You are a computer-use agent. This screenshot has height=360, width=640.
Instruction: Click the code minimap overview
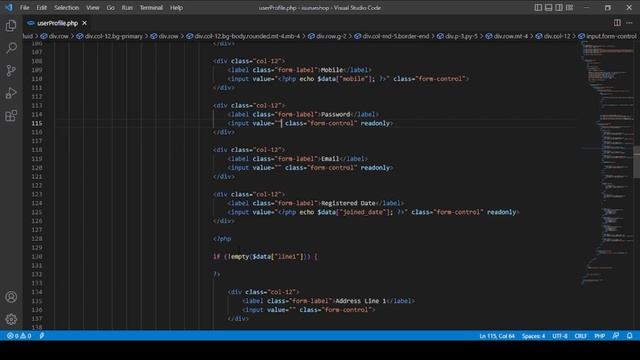pos(607,163)
